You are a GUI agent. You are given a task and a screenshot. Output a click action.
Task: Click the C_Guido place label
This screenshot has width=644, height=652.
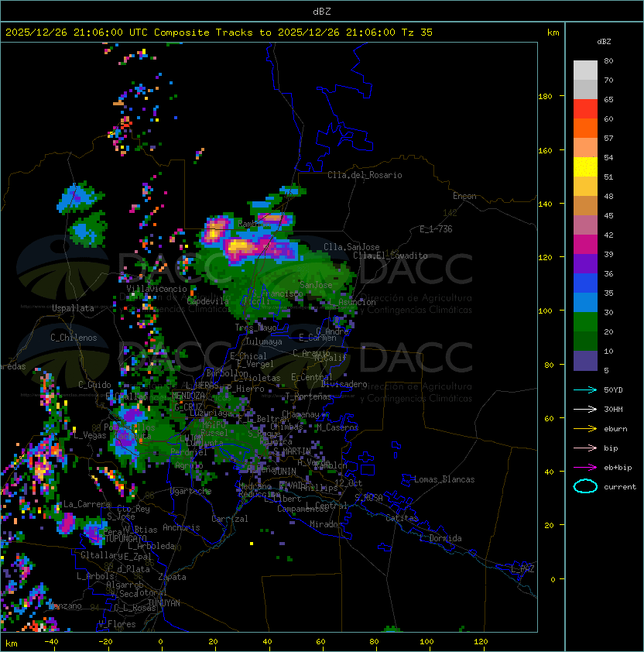(94, 385)
